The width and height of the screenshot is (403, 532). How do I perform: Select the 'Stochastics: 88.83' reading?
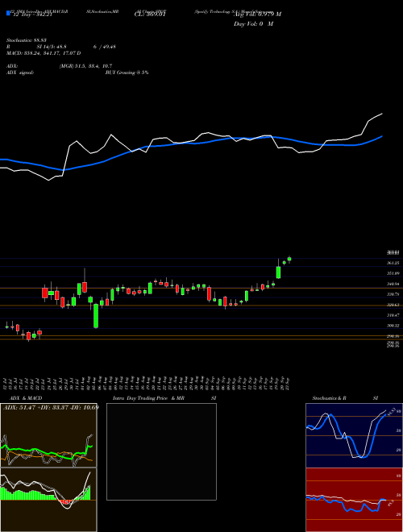coord(27,40)
